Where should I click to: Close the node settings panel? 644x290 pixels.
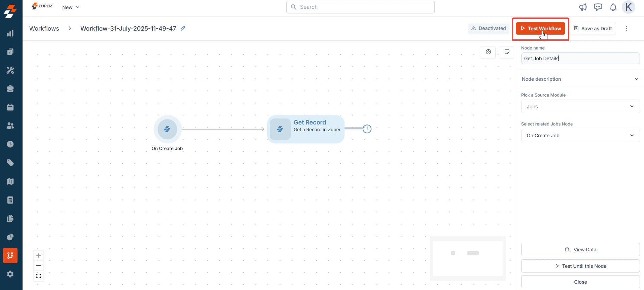pyautogui.click(x=580, y=282)
